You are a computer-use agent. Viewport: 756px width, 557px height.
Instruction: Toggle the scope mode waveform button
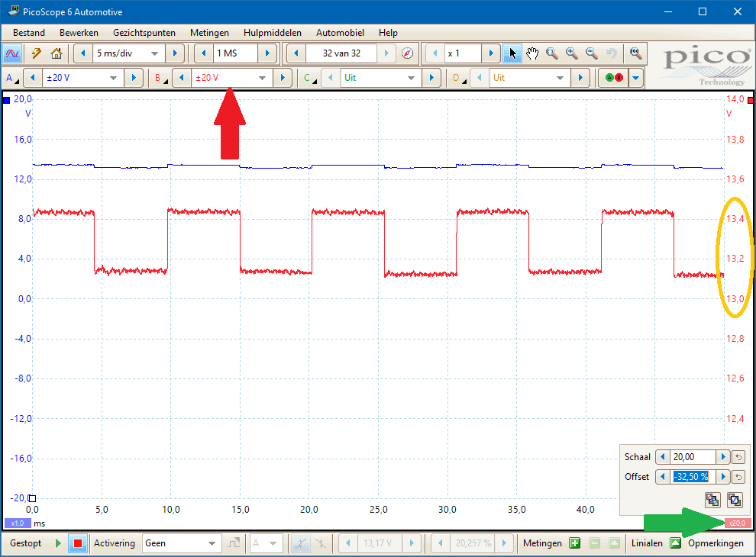click(x=12, y=53)
